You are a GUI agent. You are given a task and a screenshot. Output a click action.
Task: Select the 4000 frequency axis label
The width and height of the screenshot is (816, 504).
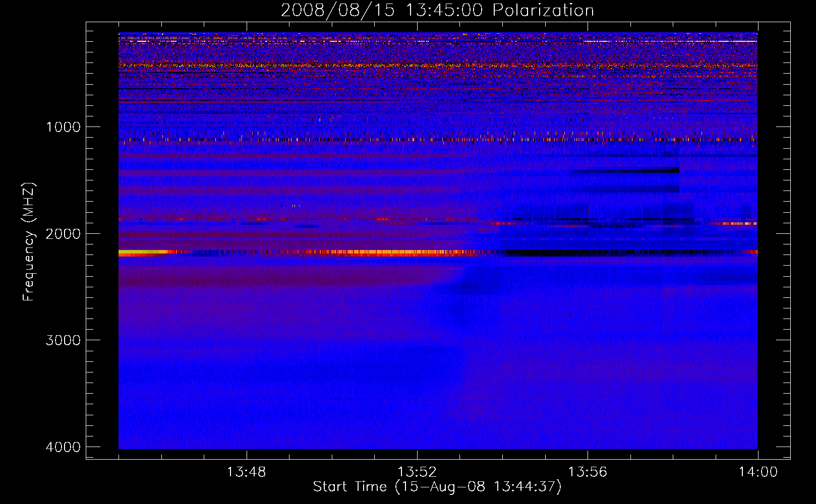pyautogui.click(x=63, y=447)
